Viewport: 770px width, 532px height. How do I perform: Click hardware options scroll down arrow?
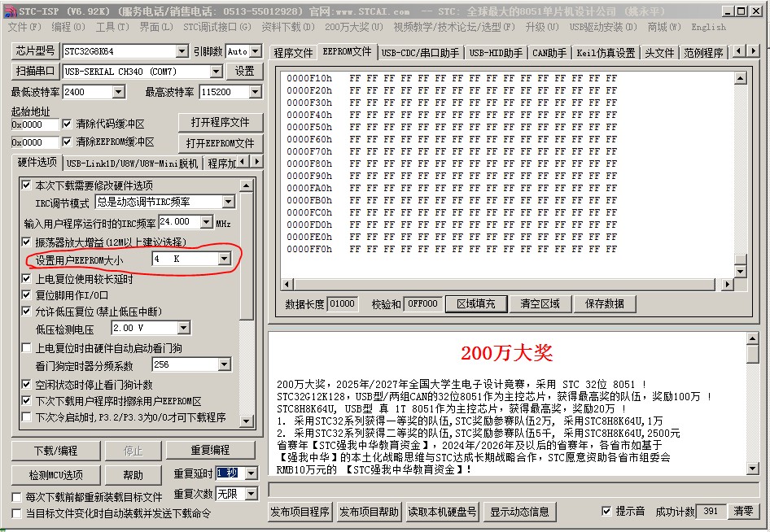(x=247, y=421)
